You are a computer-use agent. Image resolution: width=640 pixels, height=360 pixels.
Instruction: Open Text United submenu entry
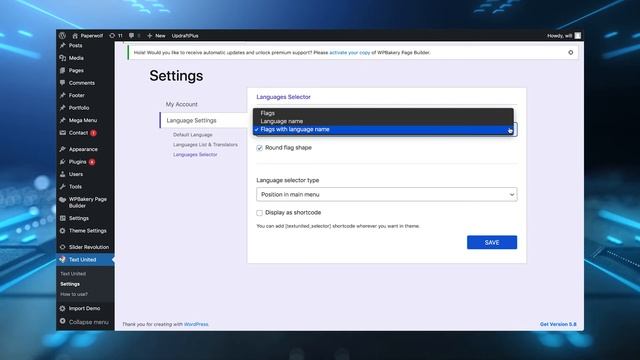[x=73, y=274]
